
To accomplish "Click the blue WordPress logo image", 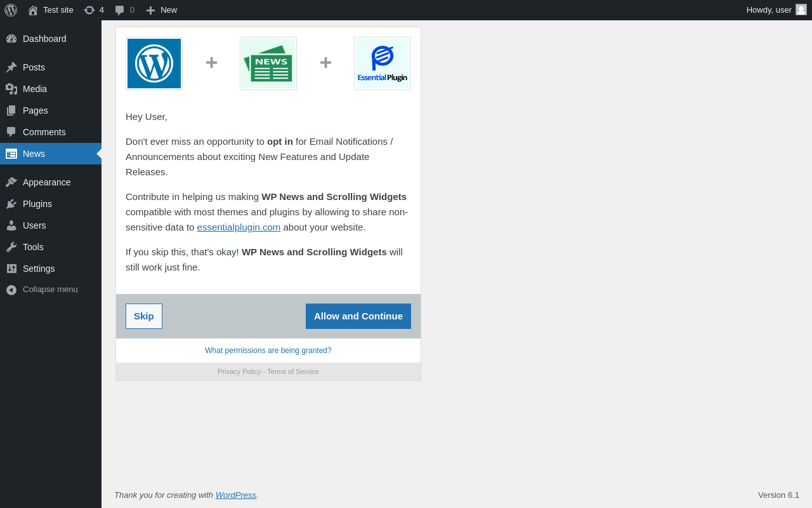I will tap(154, 63).
